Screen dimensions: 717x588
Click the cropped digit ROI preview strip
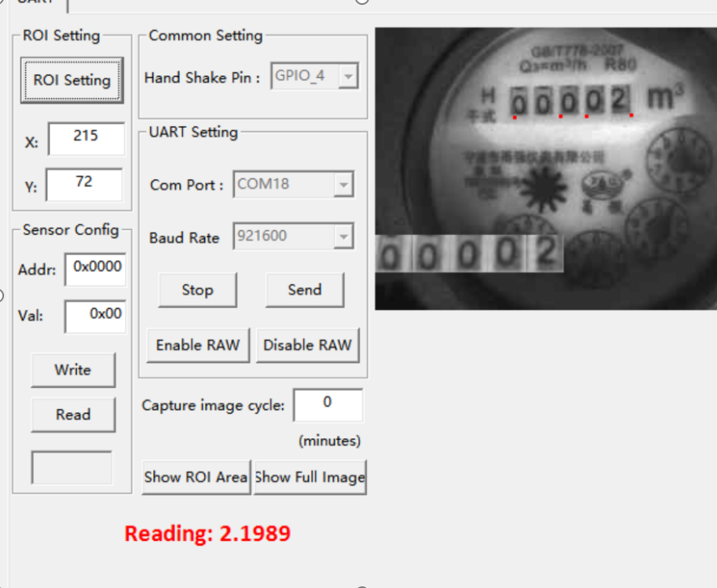point(469,254)
